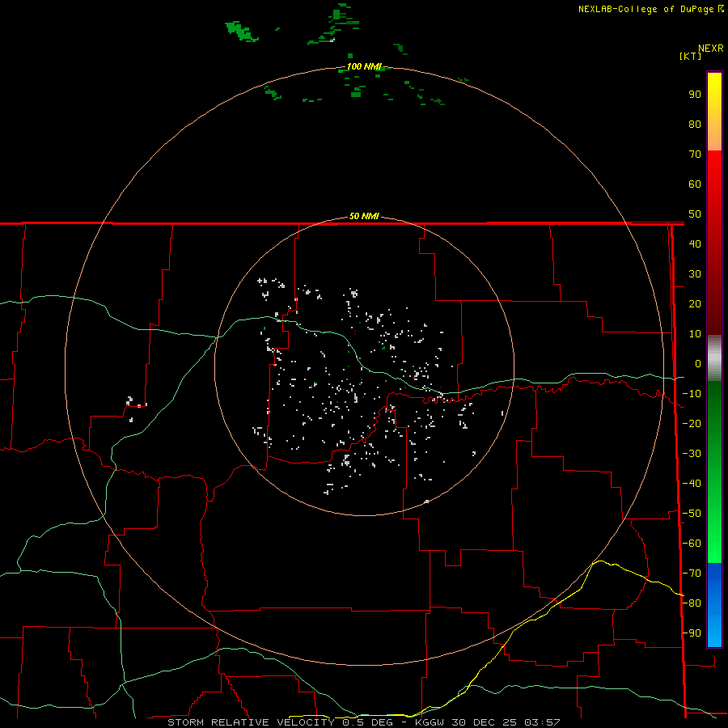This screenshot has width=728, height=728.
Task: Click the -70 value on the velocity scale
Action: point(692,574)
